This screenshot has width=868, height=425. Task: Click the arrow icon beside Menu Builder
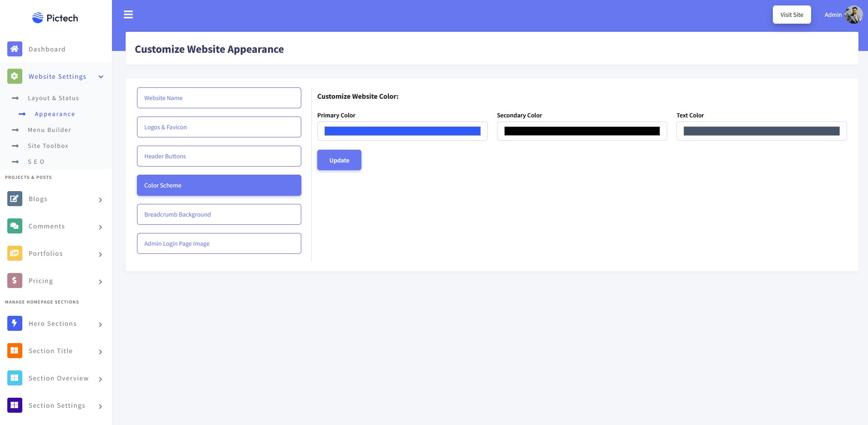(15, 130)
